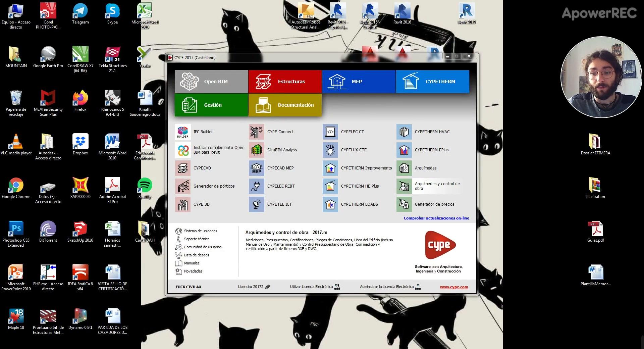Image resolution: width=644 pixels, height=349 pixels.
Task: Launch CYPETHERM EPlus icon
Action: coord(404,150)
